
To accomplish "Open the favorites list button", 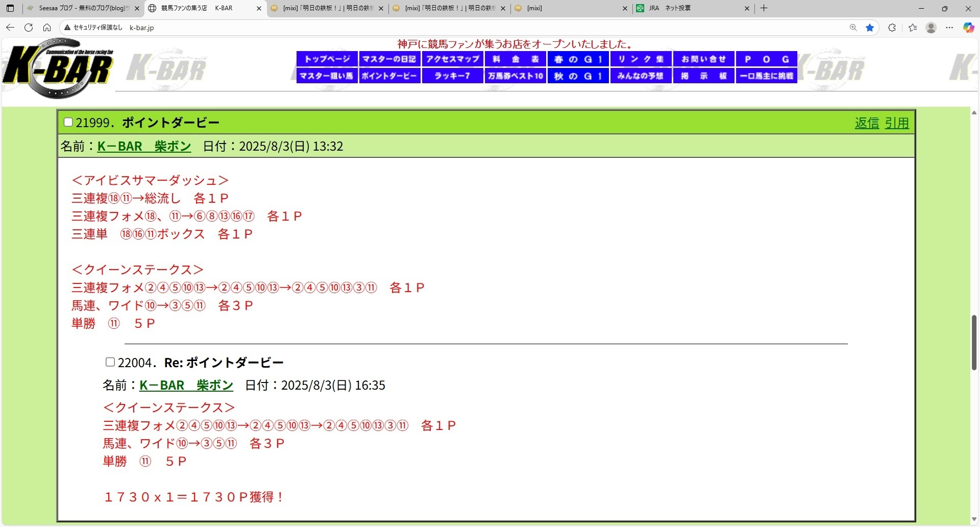I will pyautogui.click(x=913, y=28).
